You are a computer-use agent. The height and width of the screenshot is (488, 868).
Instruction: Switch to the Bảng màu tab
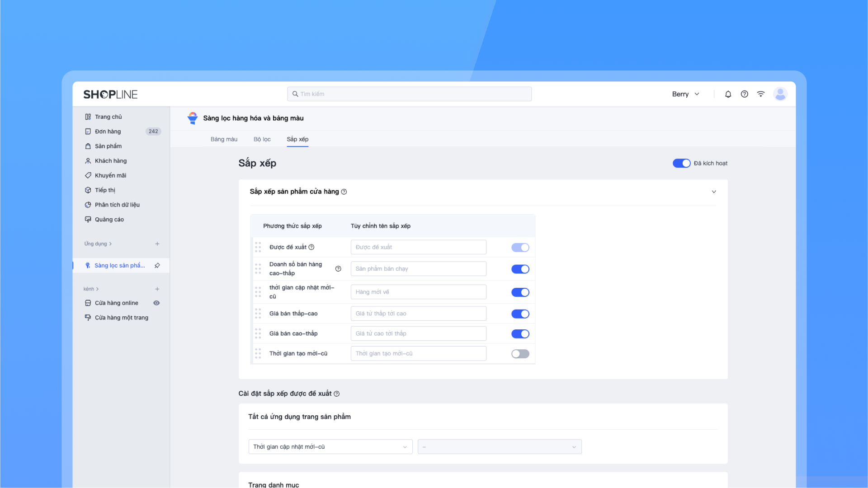[224, 139]
